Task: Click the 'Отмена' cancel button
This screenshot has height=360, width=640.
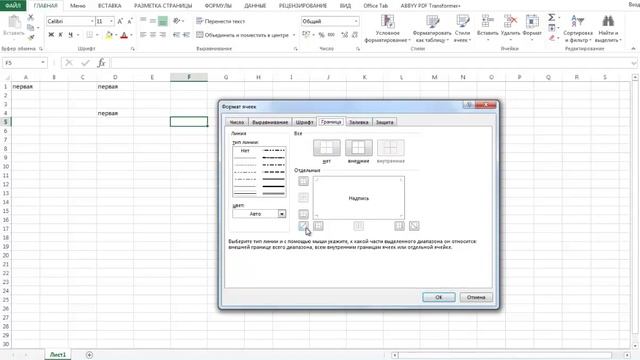Action: (476, 297)
